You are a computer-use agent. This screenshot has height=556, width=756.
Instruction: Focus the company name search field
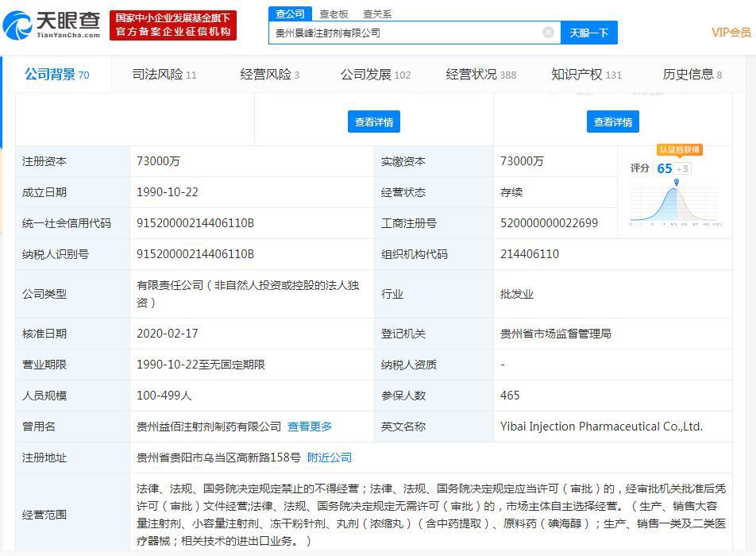point(415,33)
